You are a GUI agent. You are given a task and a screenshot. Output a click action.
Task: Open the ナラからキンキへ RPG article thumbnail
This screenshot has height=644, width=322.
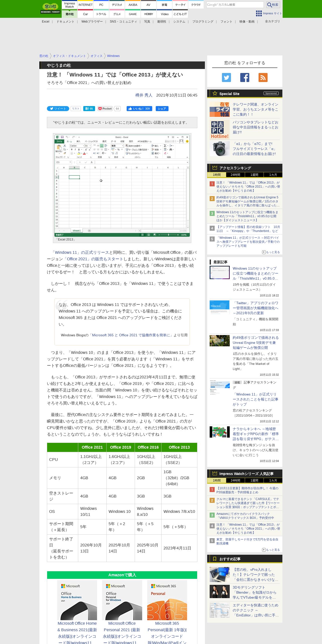coord(220,432)
